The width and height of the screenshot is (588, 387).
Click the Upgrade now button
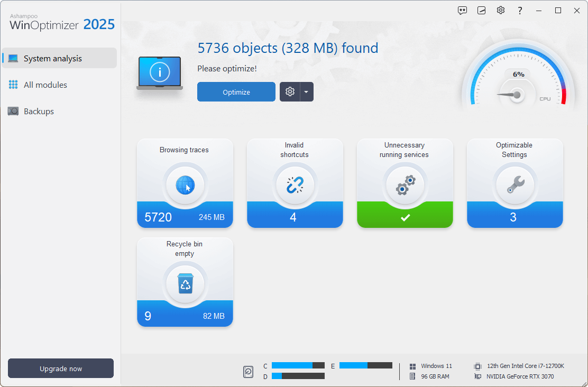point(60,368)
